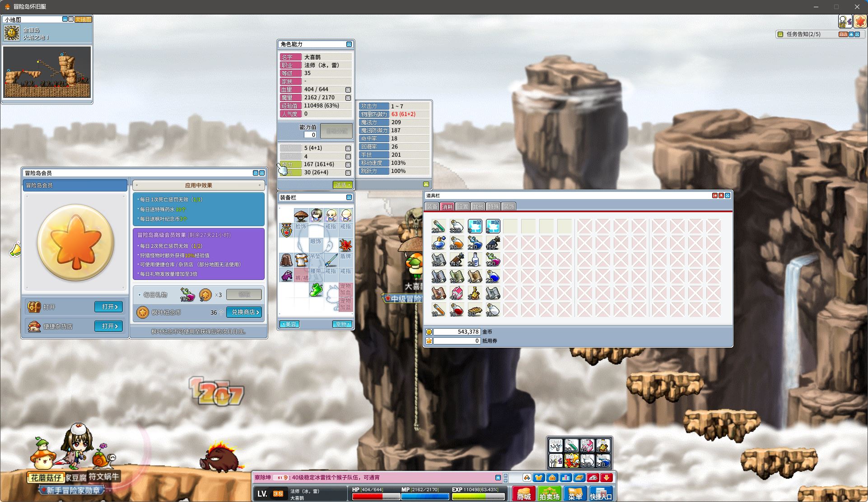The height and width of the screenshot is (502, 868).
Task: Collapse the quest notifier with plus button
Action: click(851, 34)
